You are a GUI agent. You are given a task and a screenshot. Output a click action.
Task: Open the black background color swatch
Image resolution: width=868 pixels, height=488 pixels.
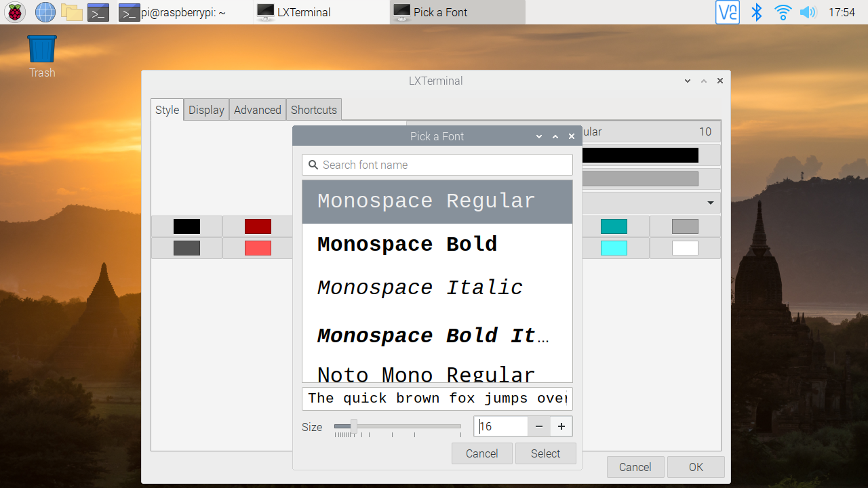pos(640,155)
